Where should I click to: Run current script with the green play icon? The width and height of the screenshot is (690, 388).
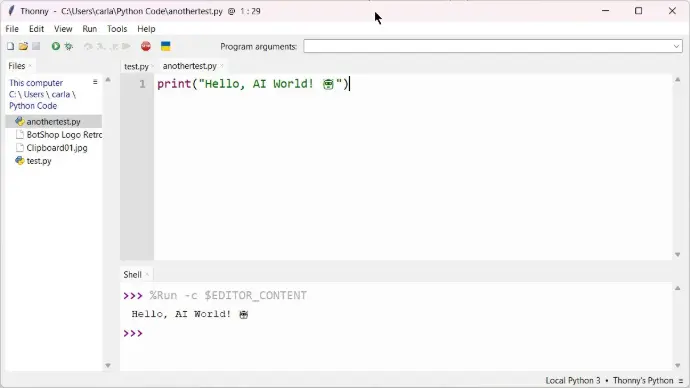pos(55,46)
